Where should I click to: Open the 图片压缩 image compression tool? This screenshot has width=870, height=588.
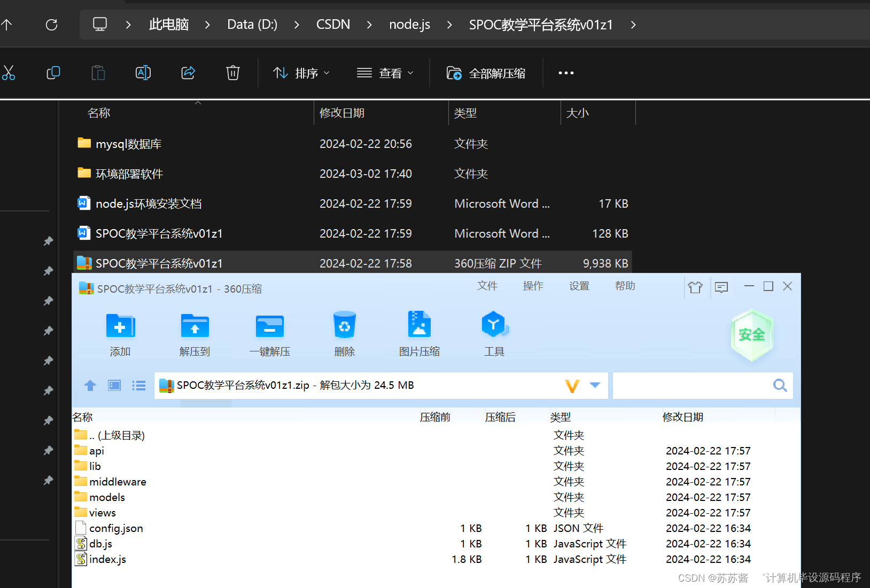[x=419, y=333]
